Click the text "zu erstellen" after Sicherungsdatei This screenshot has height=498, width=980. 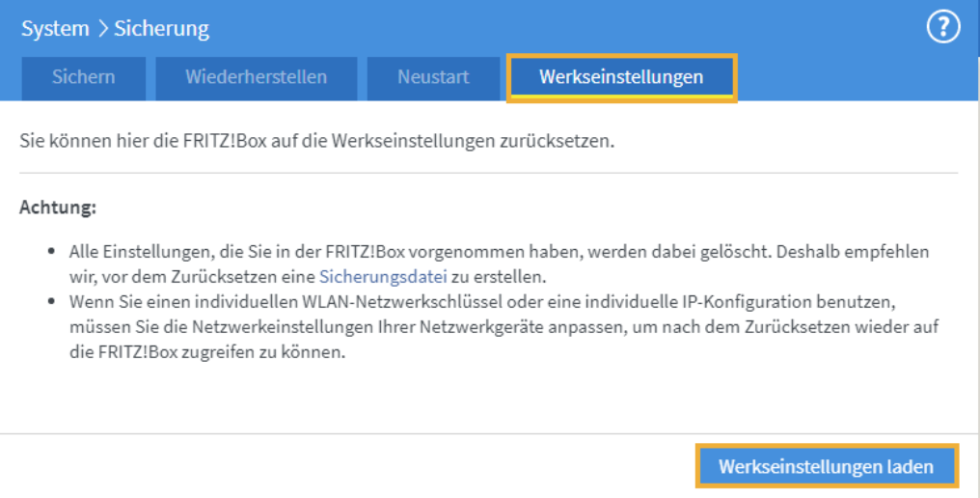[491, 276]
